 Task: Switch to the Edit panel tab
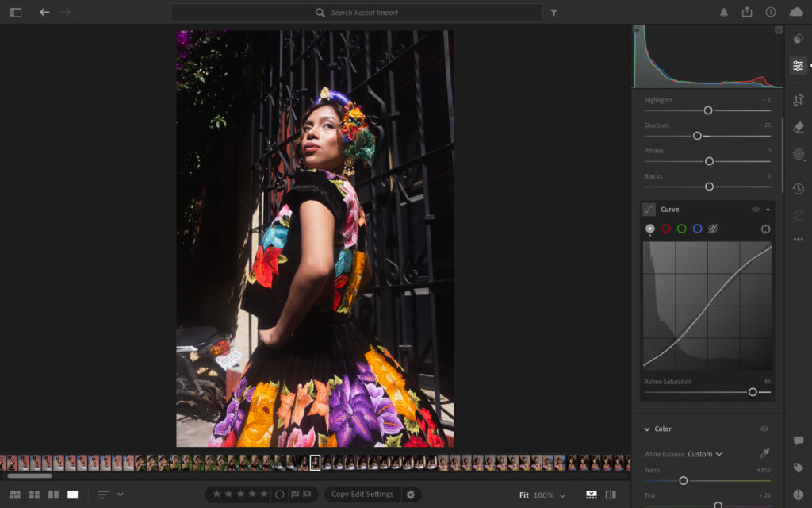(x=798, y=65)
